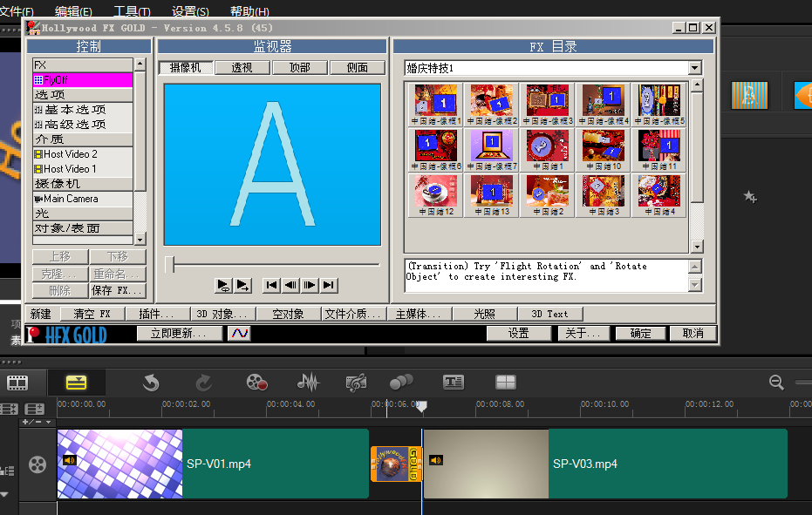Zoom out the timeline with magnifier icon
Screen dimensions: 812x515
click(776, 383)
